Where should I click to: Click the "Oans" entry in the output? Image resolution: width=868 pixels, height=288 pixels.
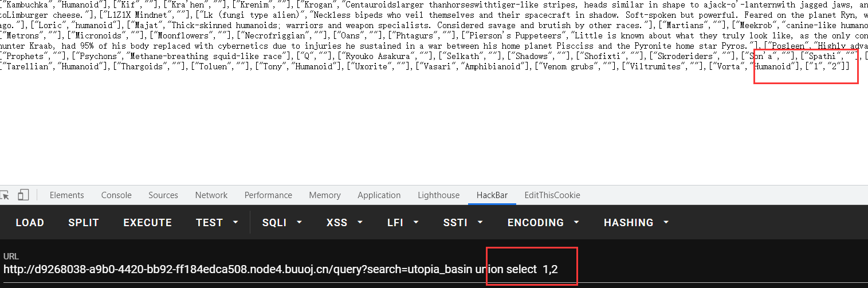[351, 36]
